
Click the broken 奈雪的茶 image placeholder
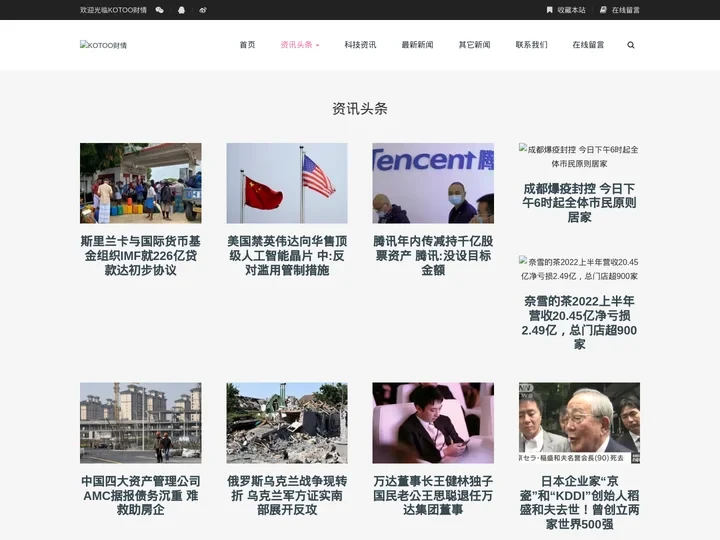pyautogui.click(x=579, y=269)
